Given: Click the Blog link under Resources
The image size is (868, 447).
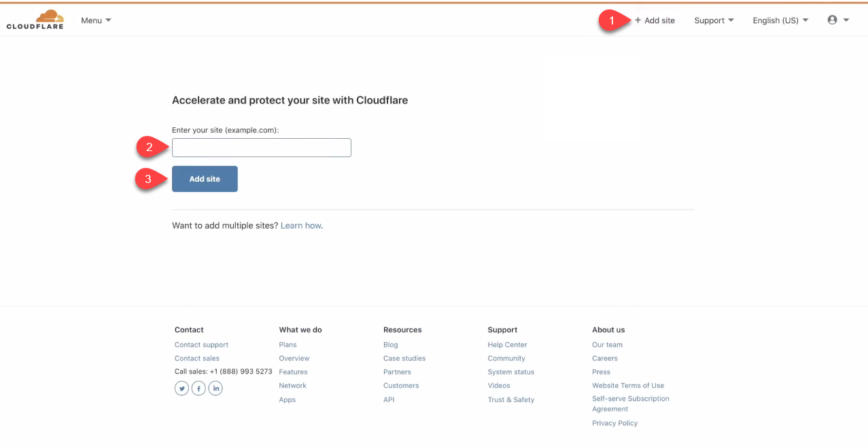Looking at the screenshot, I should [390, 344].
